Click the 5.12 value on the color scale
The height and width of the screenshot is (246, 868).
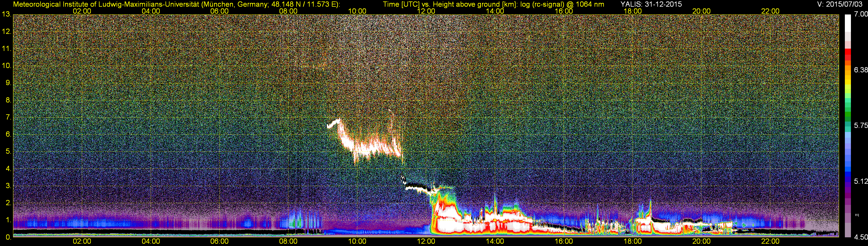click(x=860, y=181)
